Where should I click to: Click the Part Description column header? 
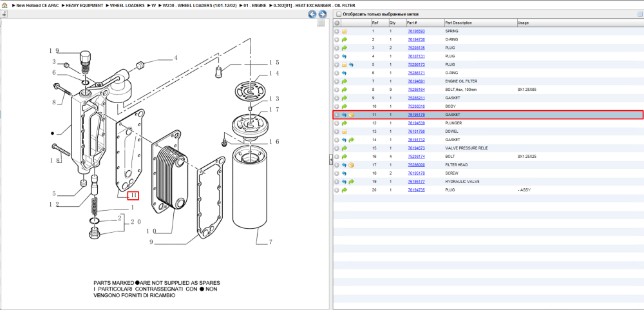(480, 23)
